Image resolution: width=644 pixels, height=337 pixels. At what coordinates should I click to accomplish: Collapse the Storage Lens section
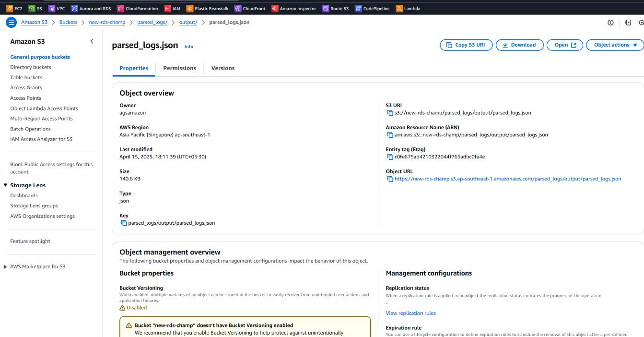(6, 185)
